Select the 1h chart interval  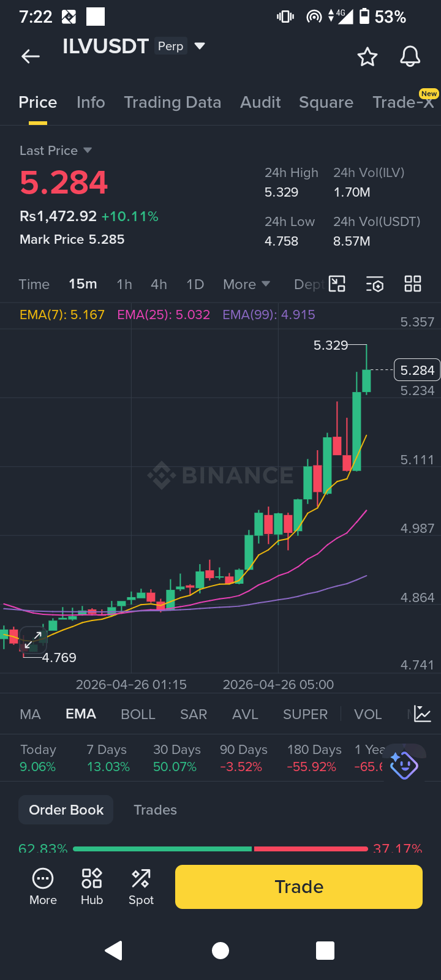click(124, 284)
